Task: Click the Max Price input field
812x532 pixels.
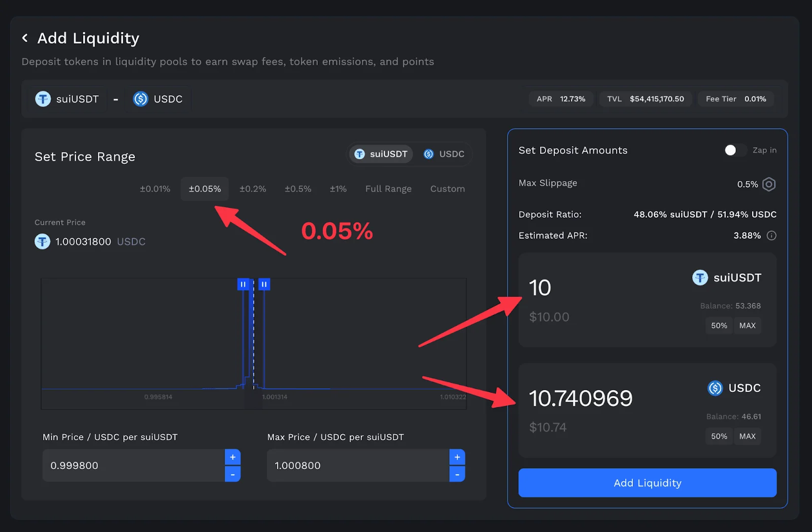Action: [x=358, y=466]
